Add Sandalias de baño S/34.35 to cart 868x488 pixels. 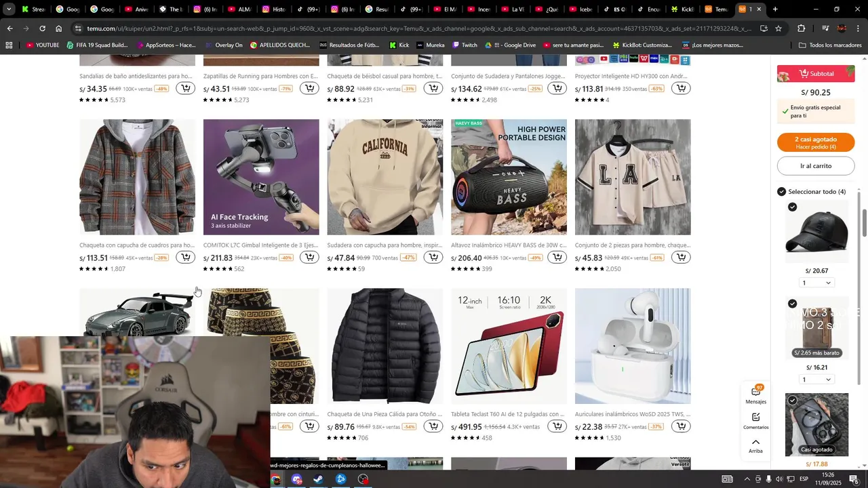(x=185, y=88)
